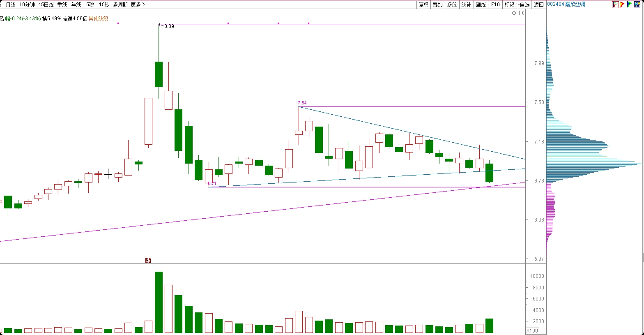This screenshot has height=335, width=644.
Task: Open the 多周期 multi-period view
Action: (x=120, y=5)
